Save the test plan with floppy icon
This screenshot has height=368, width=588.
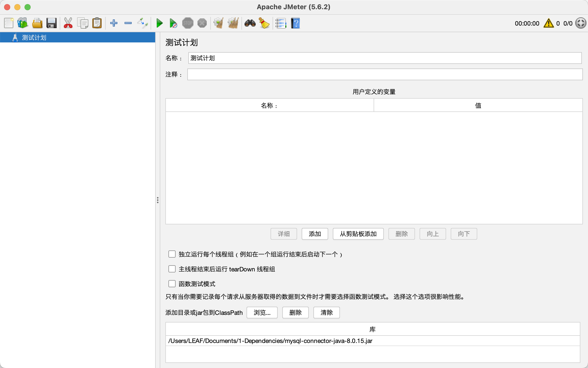52,23
